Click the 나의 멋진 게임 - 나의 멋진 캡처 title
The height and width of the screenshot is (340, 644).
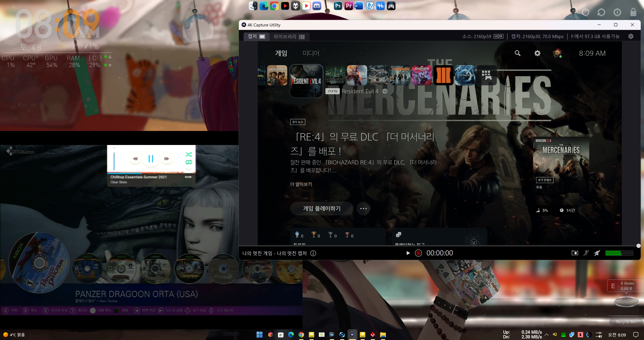pos(274,253)
